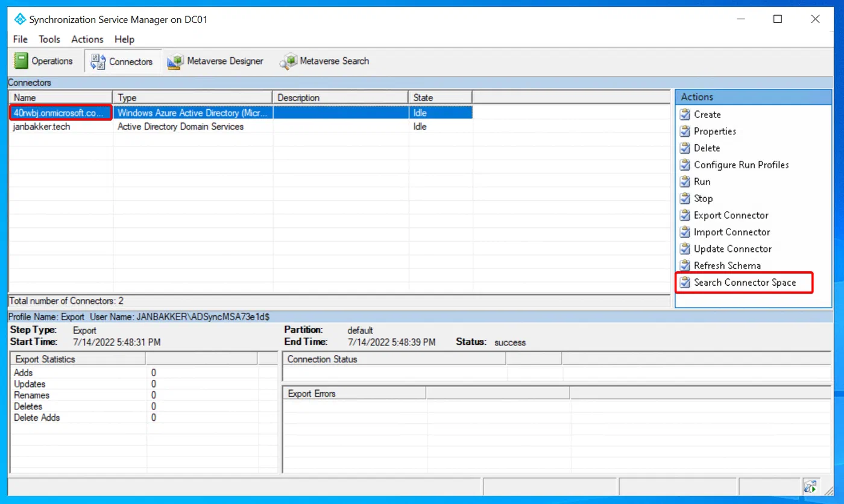Viewport: 844px width, 504px height.
Task: Click the Windows Azure Active Directory type cell
Action: (193, 113)
